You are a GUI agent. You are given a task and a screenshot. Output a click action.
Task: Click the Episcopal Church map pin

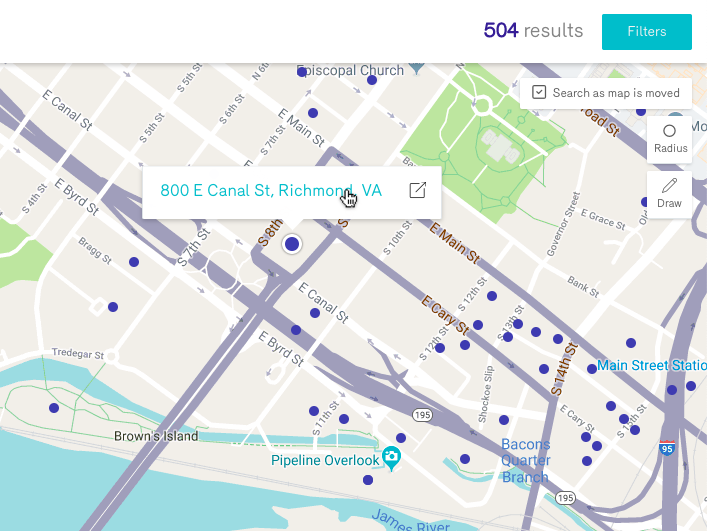416,69
